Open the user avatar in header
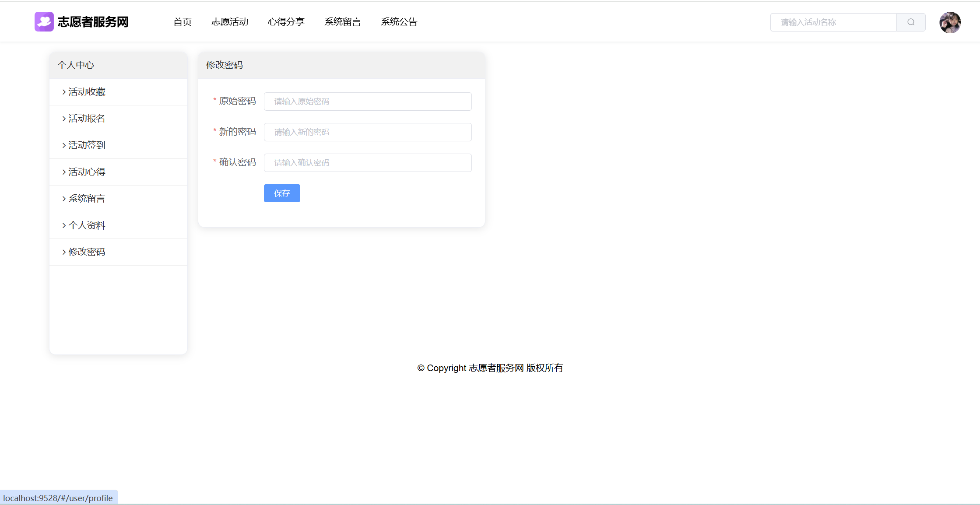Image resolution: width=980 pixels, height=505 pixels. tap(950, 22)
